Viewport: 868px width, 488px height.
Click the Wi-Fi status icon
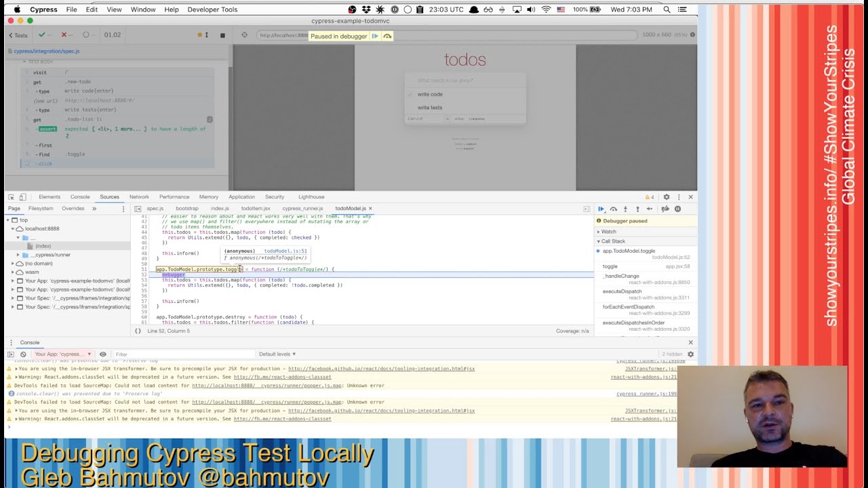pyautogui.click(x=547, y=9)
